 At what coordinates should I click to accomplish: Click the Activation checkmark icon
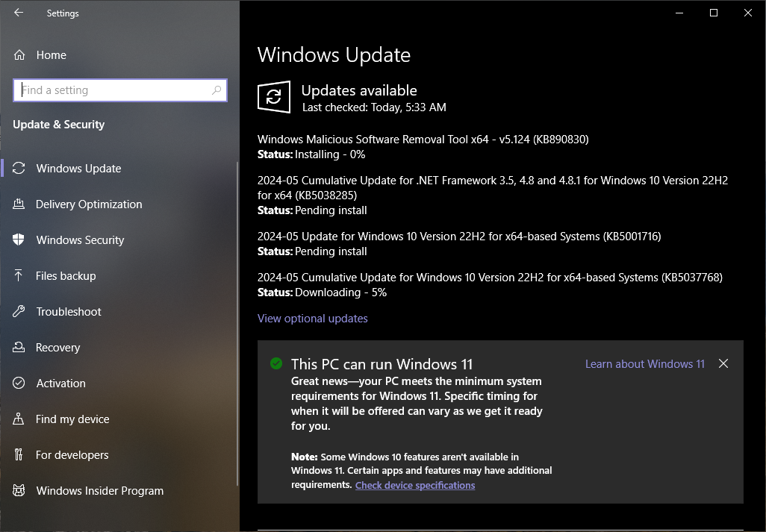19,383
